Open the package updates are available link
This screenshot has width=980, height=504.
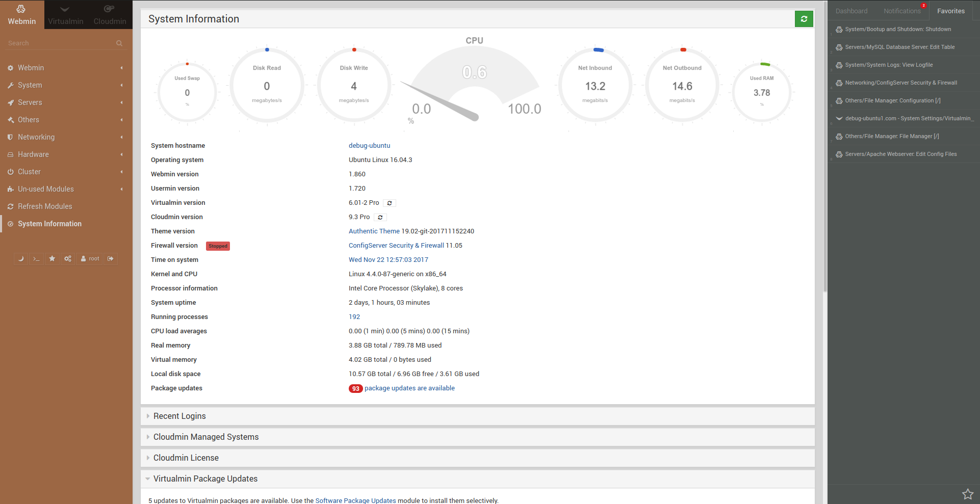tap(409, 388)
